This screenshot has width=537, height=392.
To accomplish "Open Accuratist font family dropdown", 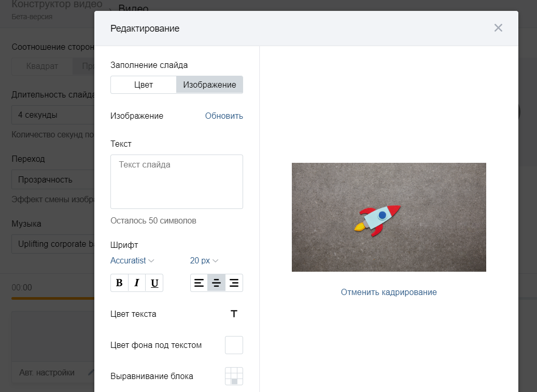I will [x=132, y=260].
